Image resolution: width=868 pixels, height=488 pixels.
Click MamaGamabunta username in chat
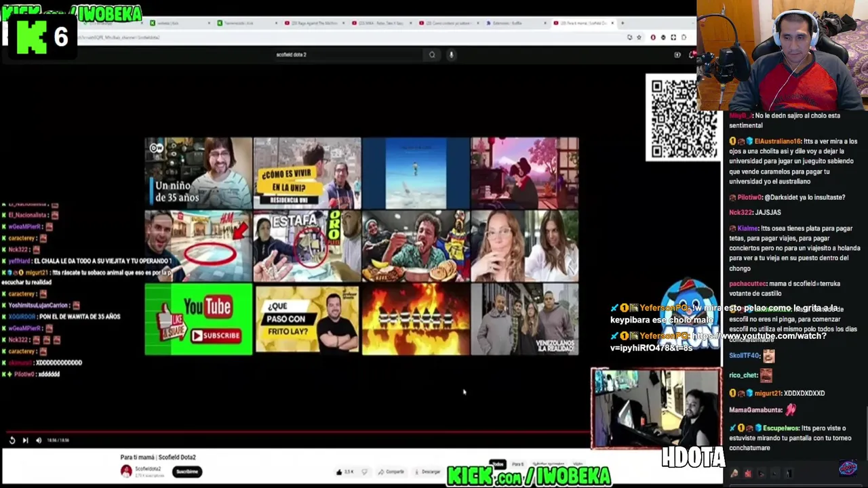coord(755,410)
